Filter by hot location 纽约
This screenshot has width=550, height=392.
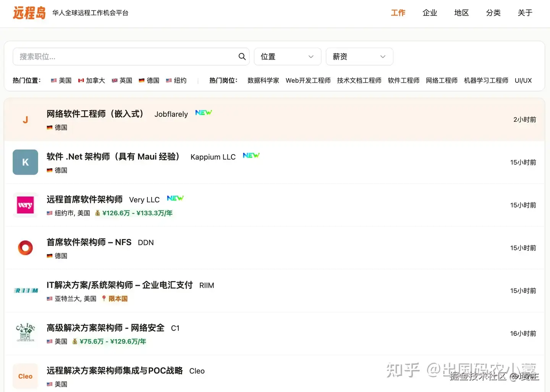[176, 81]
